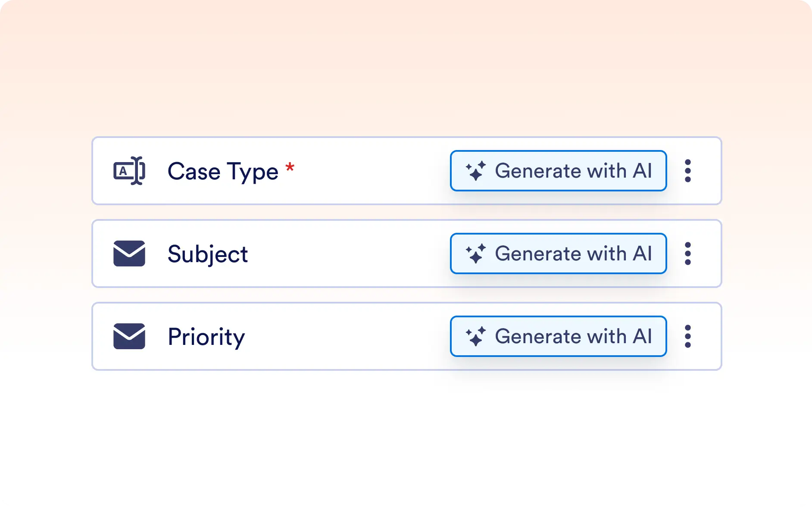The height and width of the screenshot is (507, 812).
Task: Click the envelope icon next to Subject
Action: (129, 253)
